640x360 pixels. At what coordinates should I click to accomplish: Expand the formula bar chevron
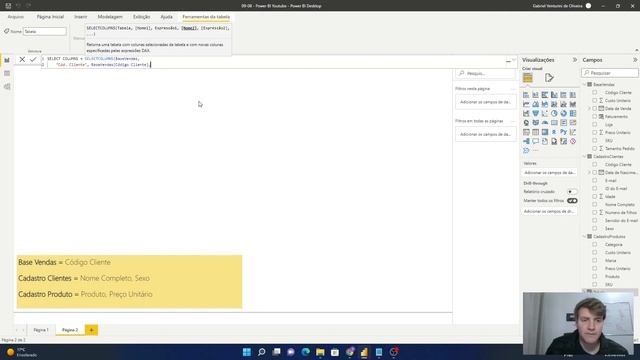[514, 60]
